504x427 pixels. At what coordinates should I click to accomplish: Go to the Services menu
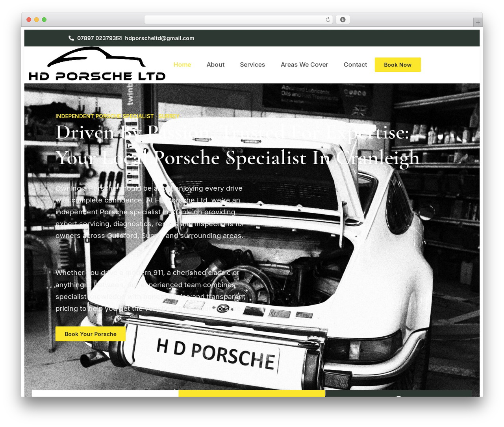pos(252,65)
